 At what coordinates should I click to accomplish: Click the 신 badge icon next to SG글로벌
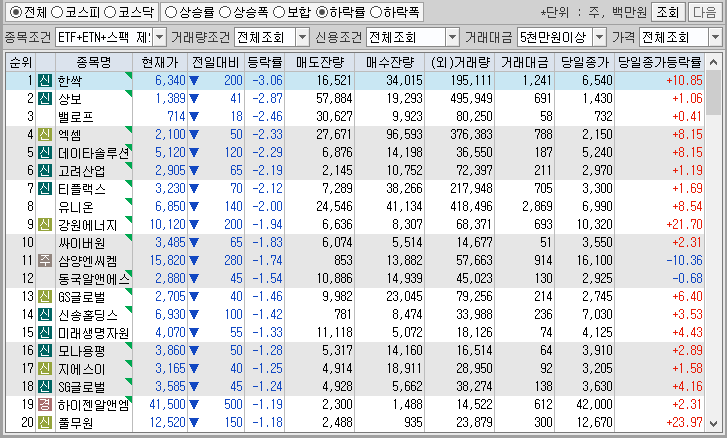45,387
